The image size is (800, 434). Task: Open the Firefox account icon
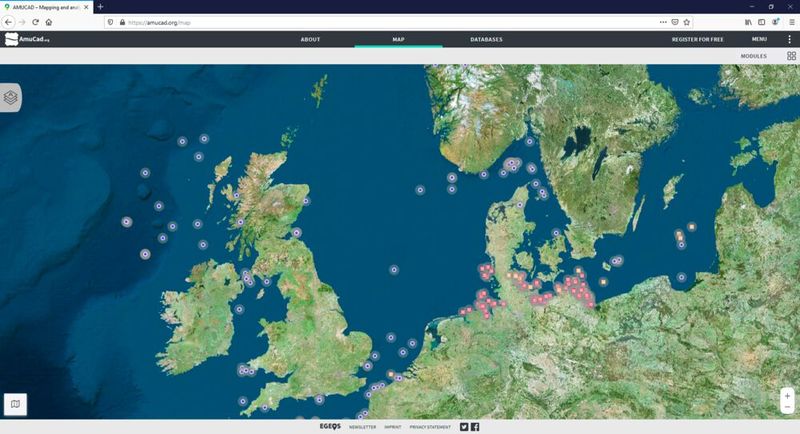(x=776, y=22)
